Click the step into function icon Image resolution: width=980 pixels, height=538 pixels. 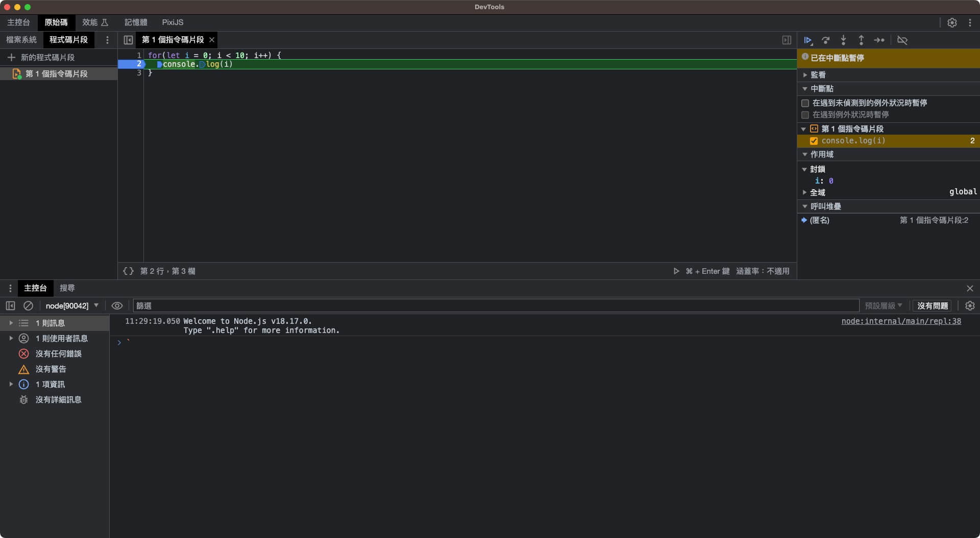(x=843, y=40)
